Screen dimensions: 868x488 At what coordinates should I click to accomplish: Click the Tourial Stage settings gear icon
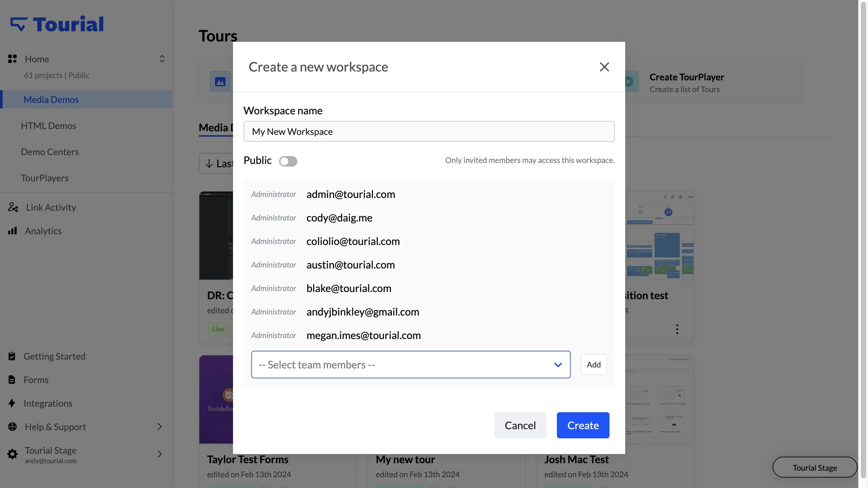12,454
